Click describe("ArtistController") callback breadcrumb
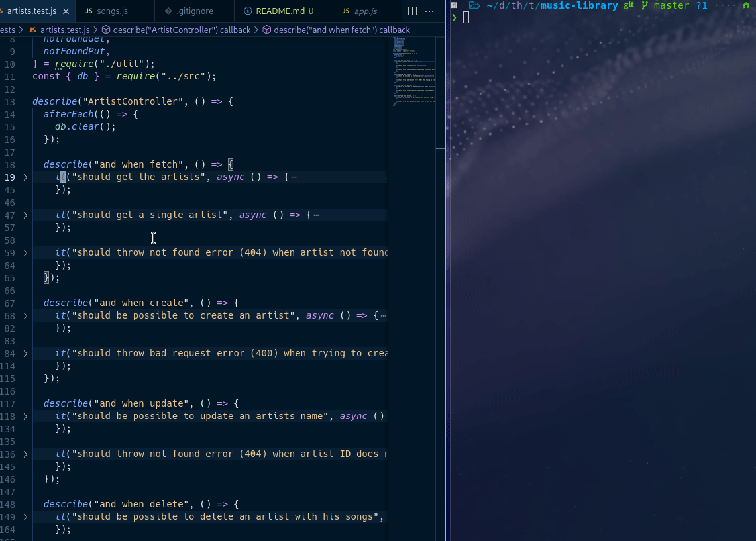756x541 pixels. point(182,30)
